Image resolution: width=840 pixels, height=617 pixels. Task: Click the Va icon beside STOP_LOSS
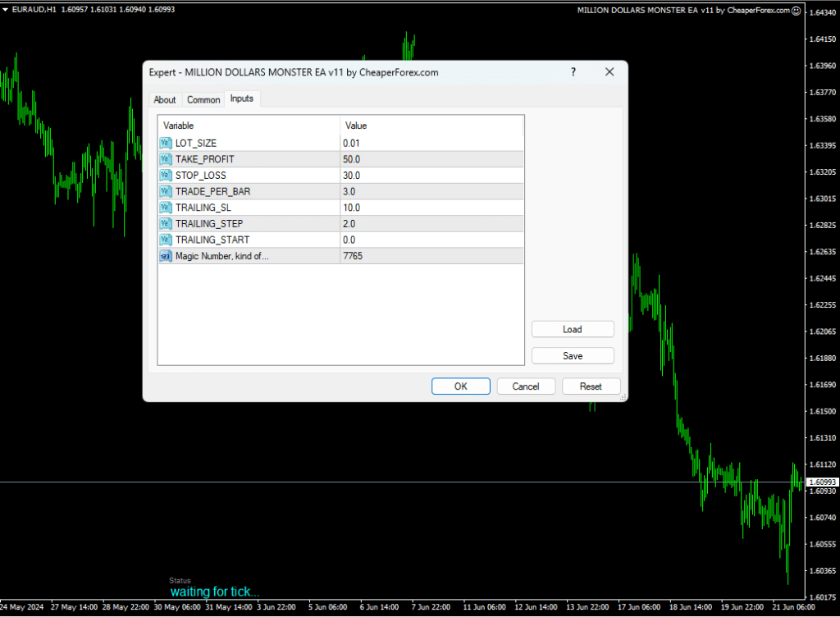pyautogui.click(x=166, y=175)
